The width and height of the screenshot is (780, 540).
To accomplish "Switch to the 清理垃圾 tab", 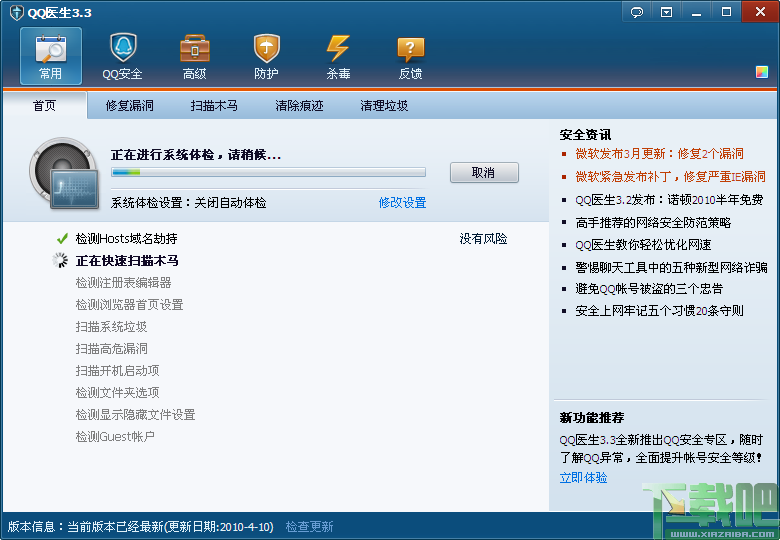I will click(x=384, y=105).
